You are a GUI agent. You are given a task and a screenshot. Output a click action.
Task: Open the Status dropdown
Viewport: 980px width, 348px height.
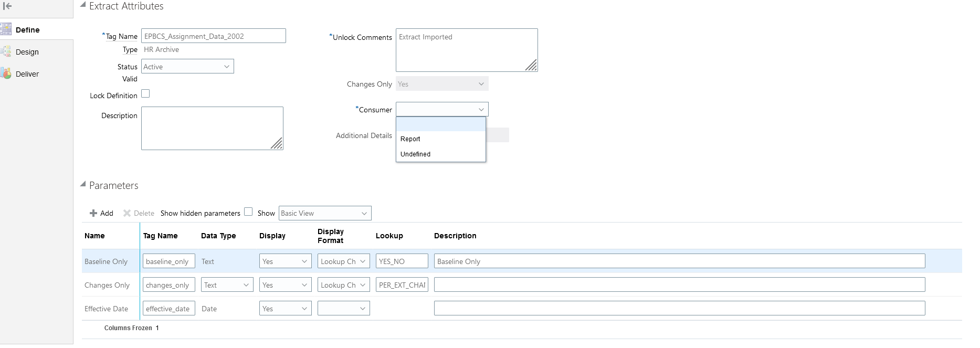187,67
